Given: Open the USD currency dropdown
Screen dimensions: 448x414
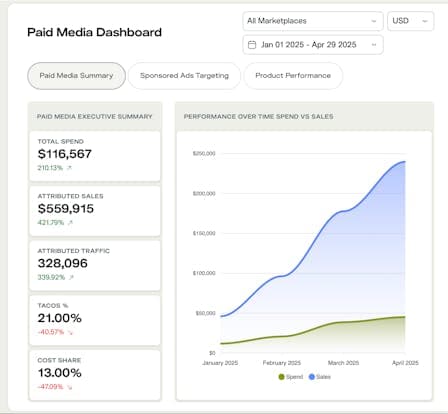Looking at the screenshot, I should [411, 21].
